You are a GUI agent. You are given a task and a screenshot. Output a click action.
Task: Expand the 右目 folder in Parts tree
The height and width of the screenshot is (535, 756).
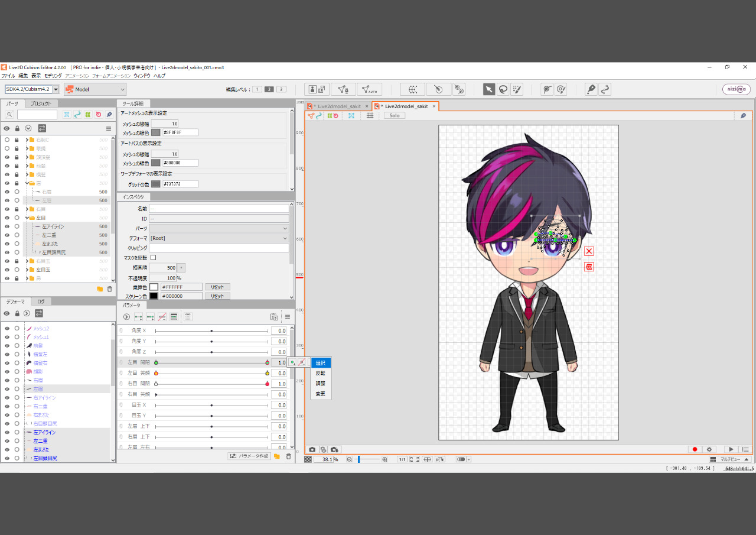pyautogui.click(x=27, y=209)
